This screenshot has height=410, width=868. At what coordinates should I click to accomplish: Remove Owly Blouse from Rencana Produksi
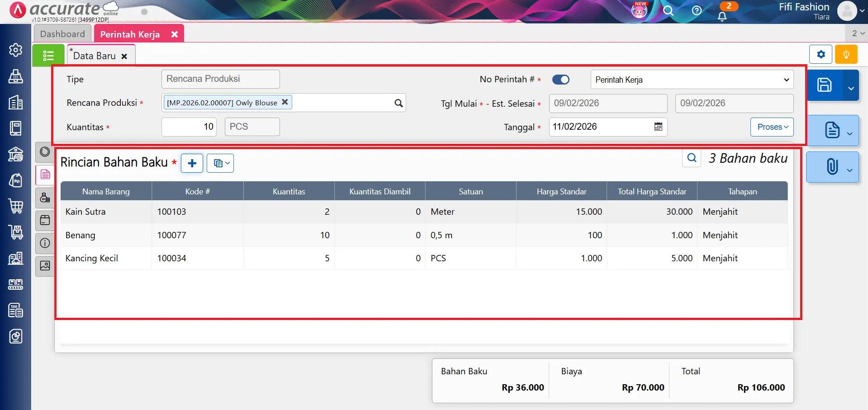pyautogui.click(x=285, y=102)
